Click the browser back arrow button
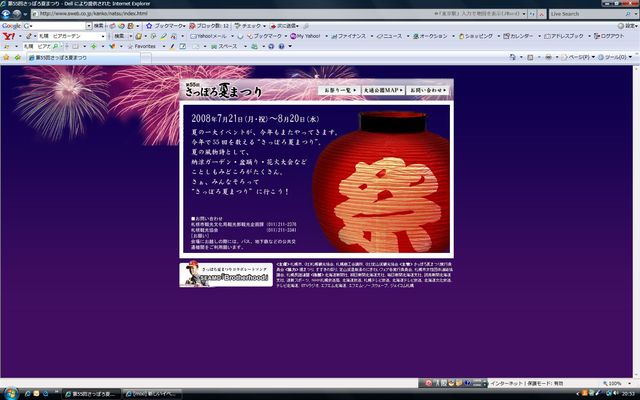640x400 pixels. (9, 14)
